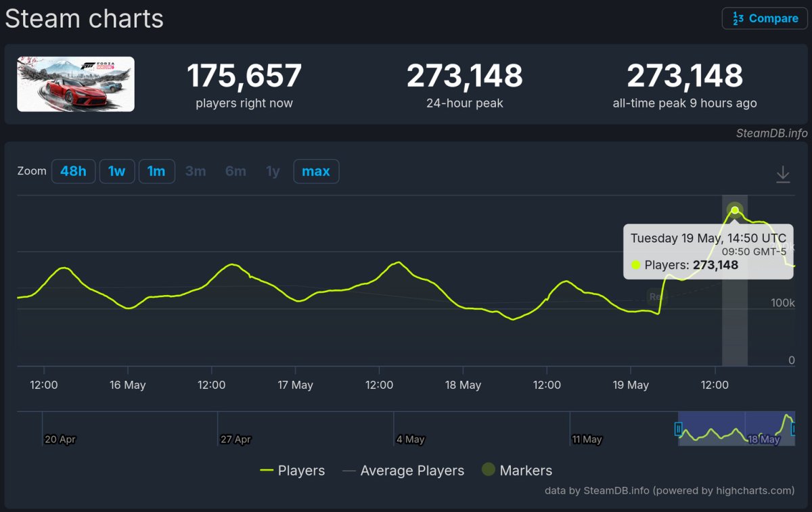Image resolution: width=812 pixels, height=512 pixels.
Task: Click the Compare button
Action: (765, 18)
